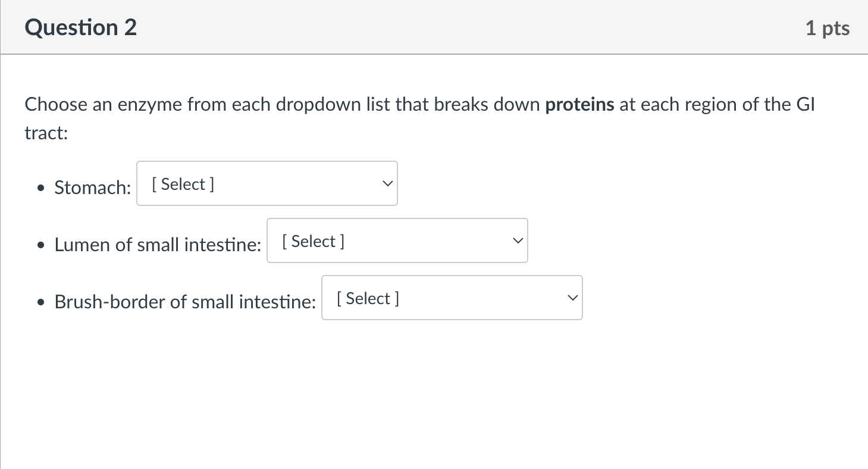Click the "Question 2" heading
868x469 pixels.
point(81,28)
